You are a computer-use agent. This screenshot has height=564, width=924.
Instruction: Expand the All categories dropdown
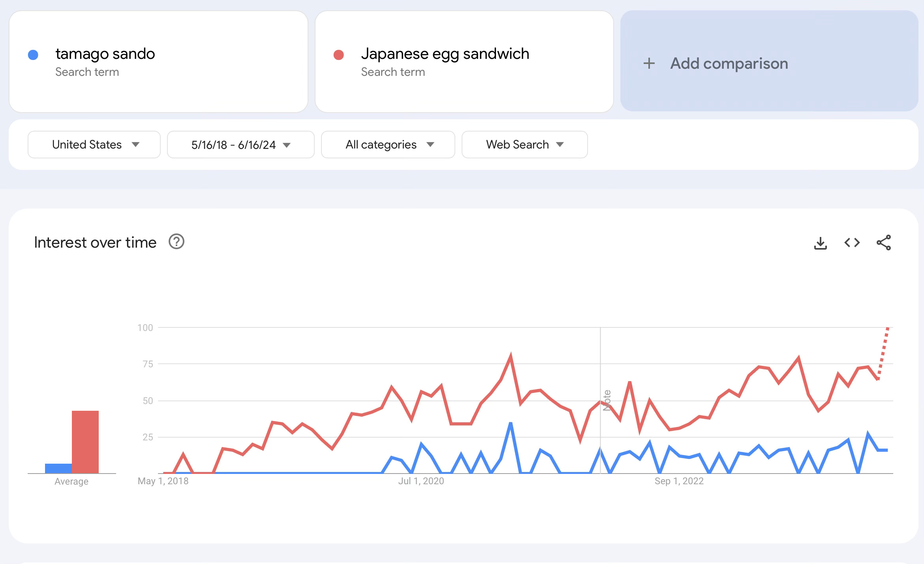click(388, 145)
